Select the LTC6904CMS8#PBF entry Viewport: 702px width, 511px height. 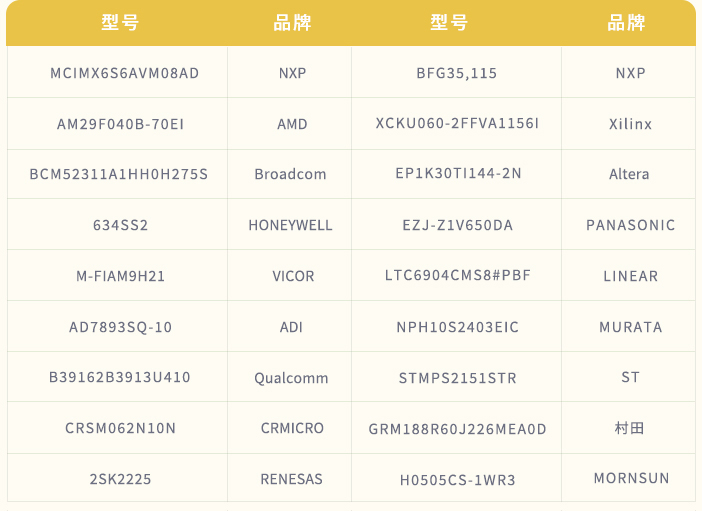(458, 275)
